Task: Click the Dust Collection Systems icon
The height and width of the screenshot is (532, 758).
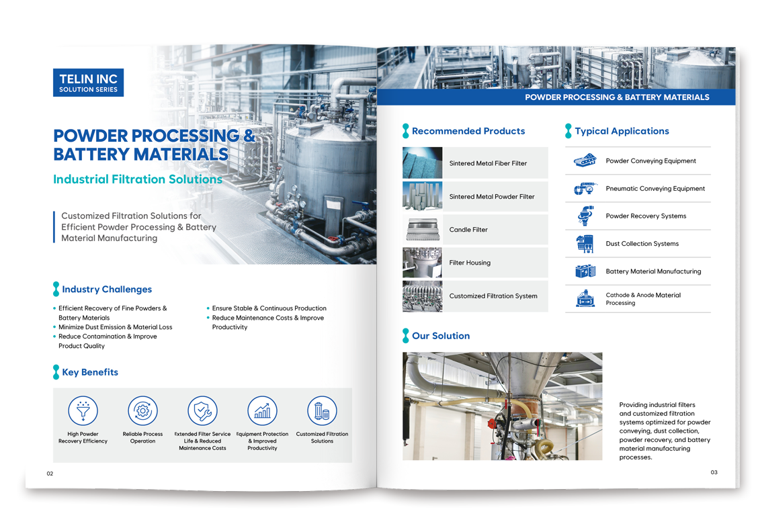Action: click(x=585, y=244)
